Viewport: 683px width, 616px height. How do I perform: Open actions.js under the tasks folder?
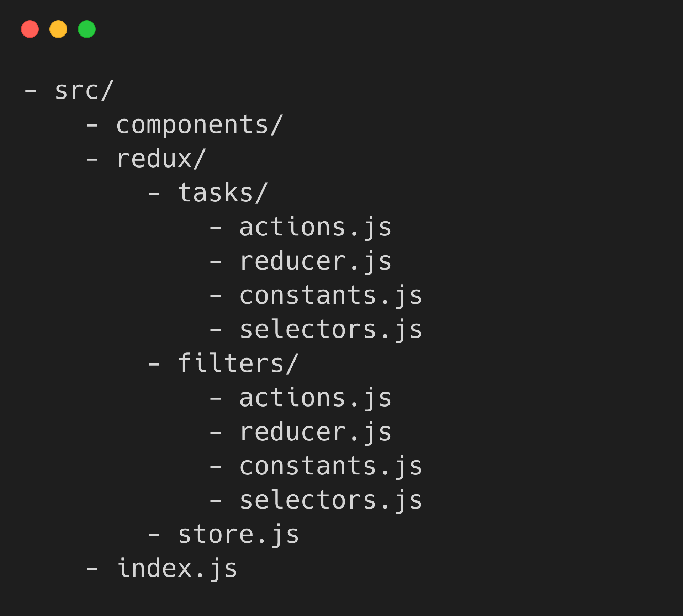[x=315, y=227]
